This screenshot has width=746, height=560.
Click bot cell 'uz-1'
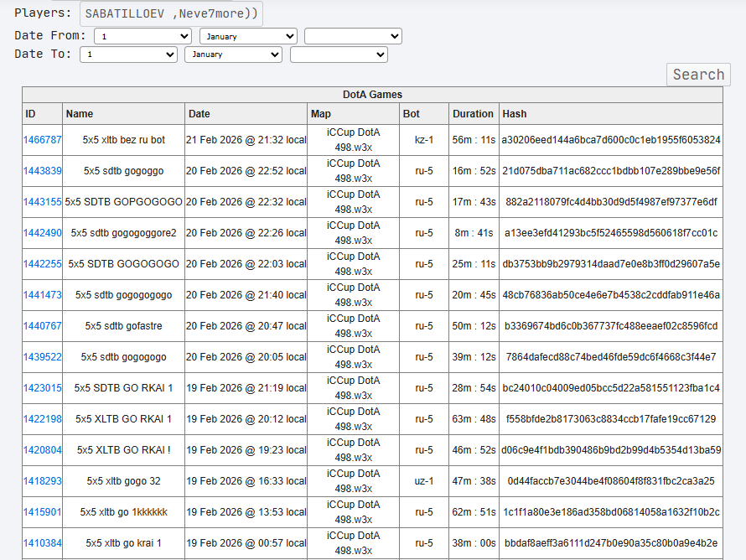point(424,481)
